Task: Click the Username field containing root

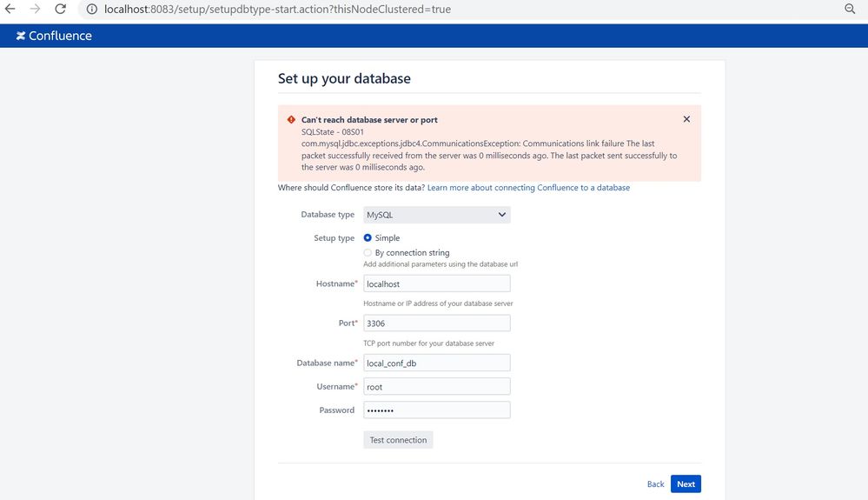Action: pyautogui.click(x=437, y=386)
